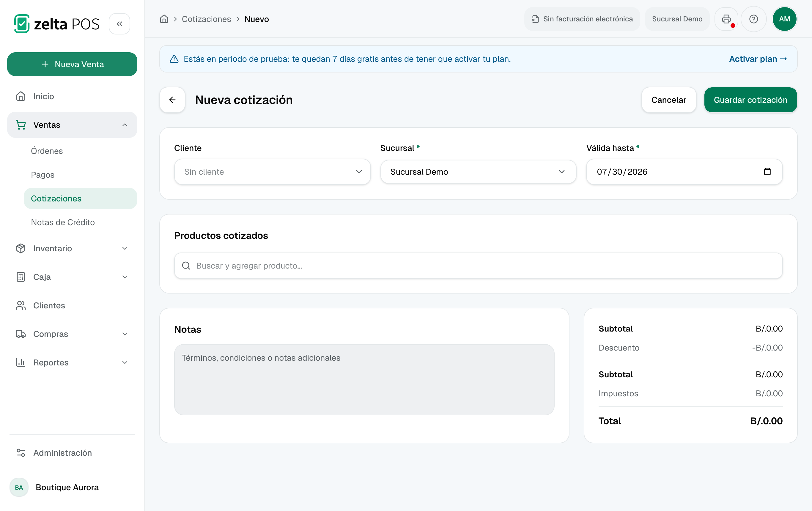Click Guardar cotización button

coord(750,100)
